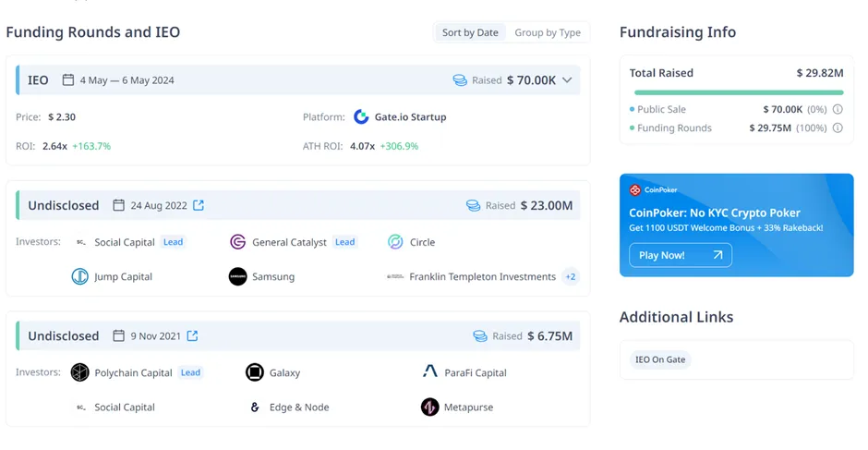Click Lead badge next to Polychain Capital

pyautogui.click(x=190, y=372)
